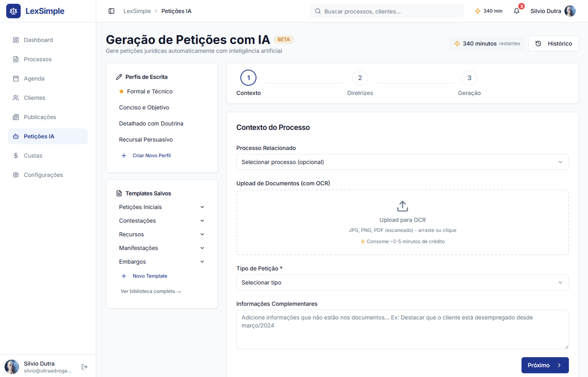Click the plus icon for Novo Template
This screenshot has height=377, width=588.
coord(124,276)
